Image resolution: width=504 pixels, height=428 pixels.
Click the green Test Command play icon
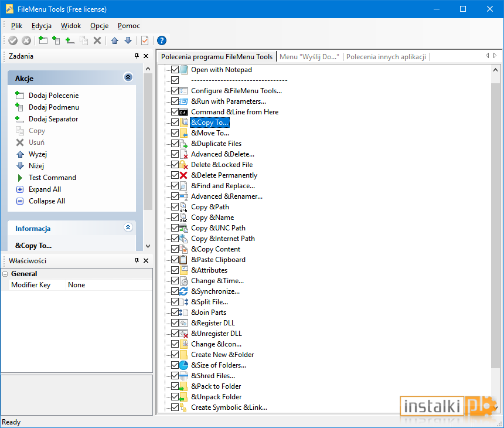point(20,178)
